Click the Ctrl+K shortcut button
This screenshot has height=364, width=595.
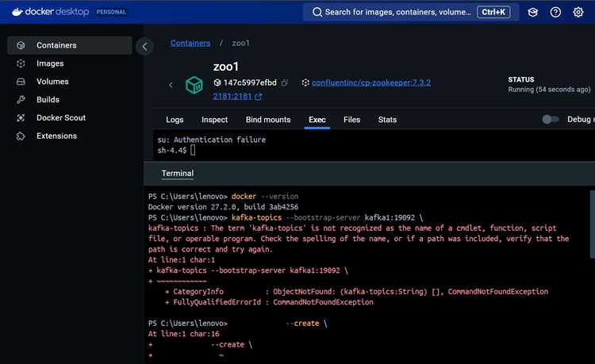493,12
